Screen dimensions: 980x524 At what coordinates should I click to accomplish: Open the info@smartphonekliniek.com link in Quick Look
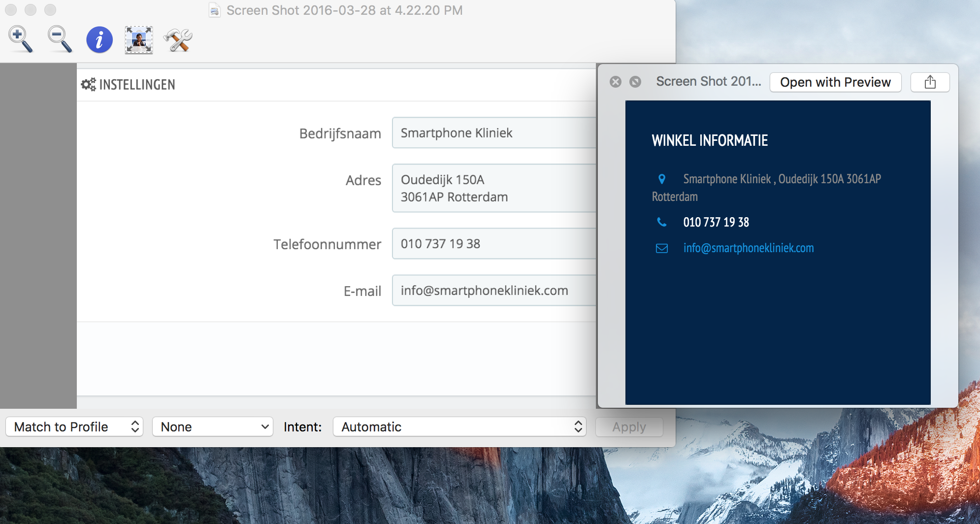click(749, 248)
